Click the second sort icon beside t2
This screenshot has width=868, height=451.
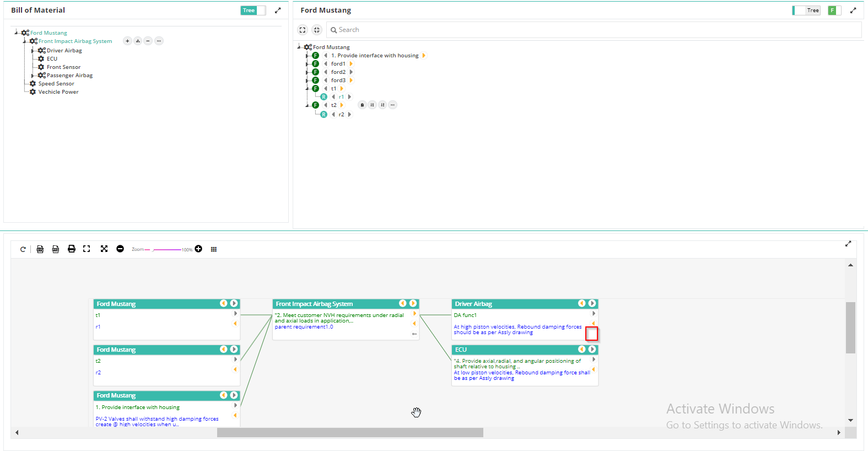(382, 105)
